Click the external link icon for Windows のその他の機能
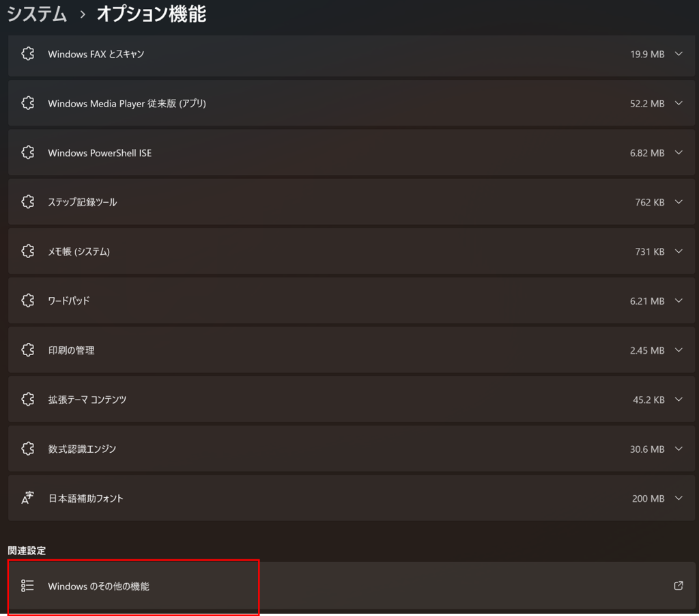The image size is (699, 616). click(678, 586)
